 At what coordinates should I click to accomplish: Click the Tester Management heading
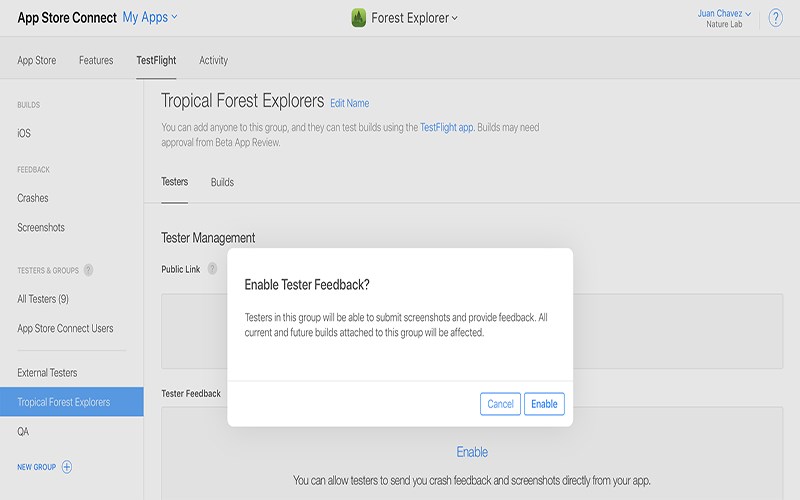click(x=208, y=238)
